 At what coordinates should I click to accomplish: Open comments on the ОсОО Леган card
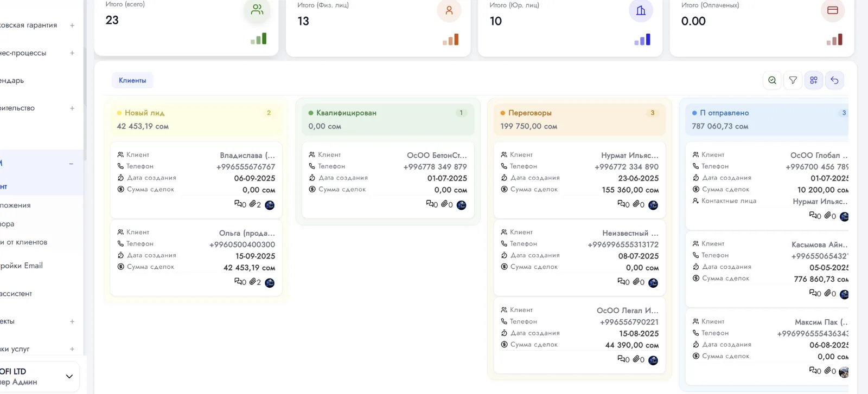(624, 359)
